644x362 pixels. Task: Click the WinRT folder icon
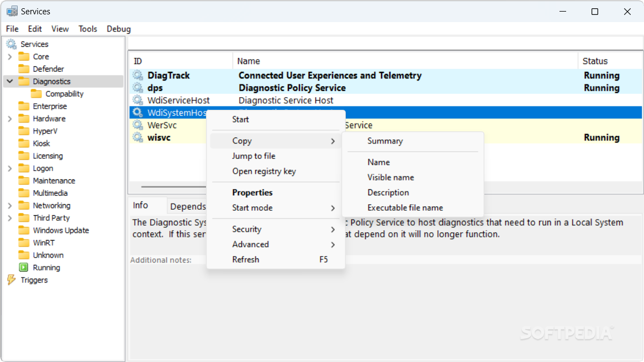pos(24,243)
